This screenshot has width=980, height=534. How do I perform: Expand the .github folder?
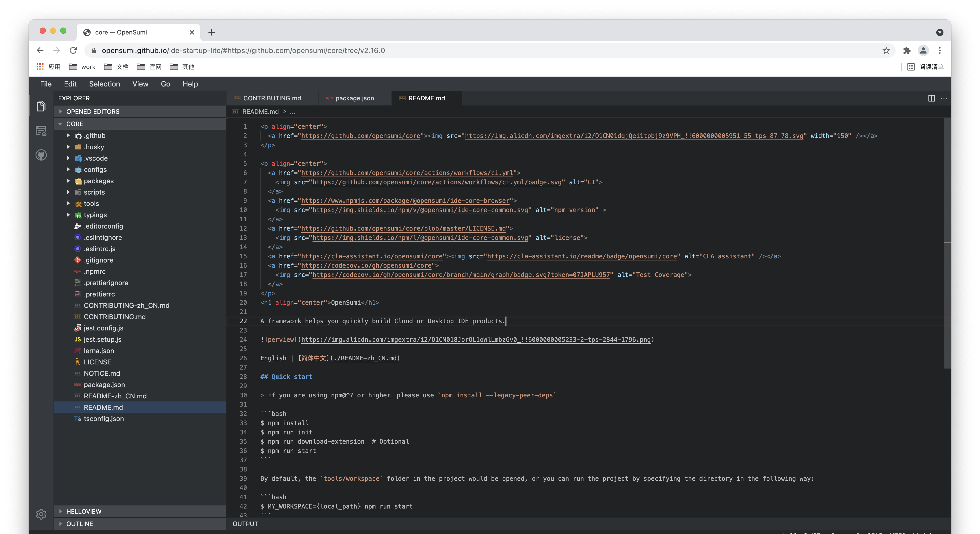coord(140,136)
